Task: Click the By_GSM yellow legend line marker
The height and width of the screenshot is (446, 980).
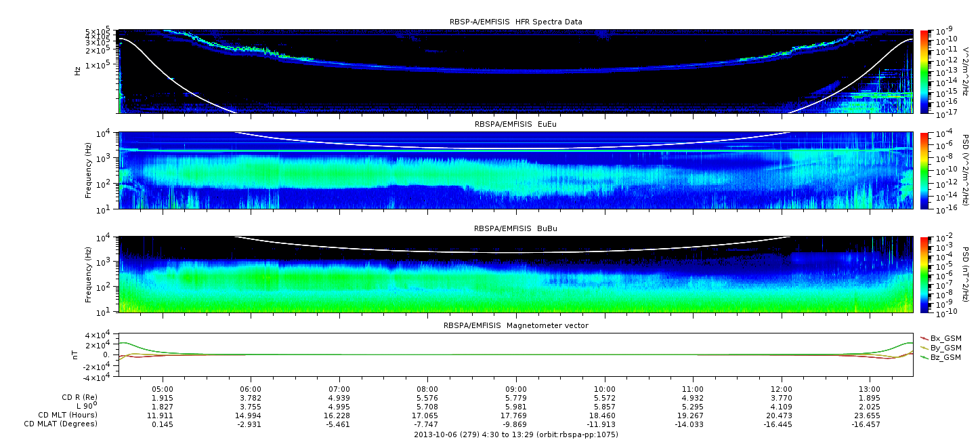Action: 924,347
